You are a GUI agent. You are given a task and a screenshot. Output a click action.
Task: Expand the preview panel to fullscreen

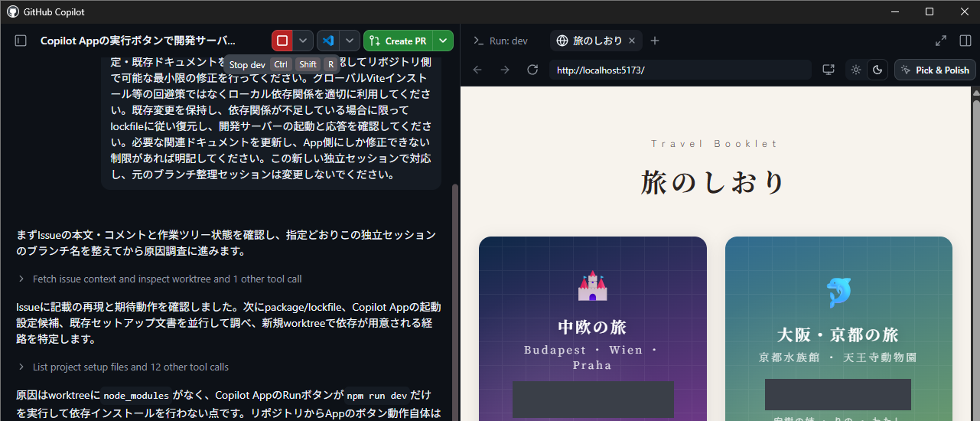941,41
